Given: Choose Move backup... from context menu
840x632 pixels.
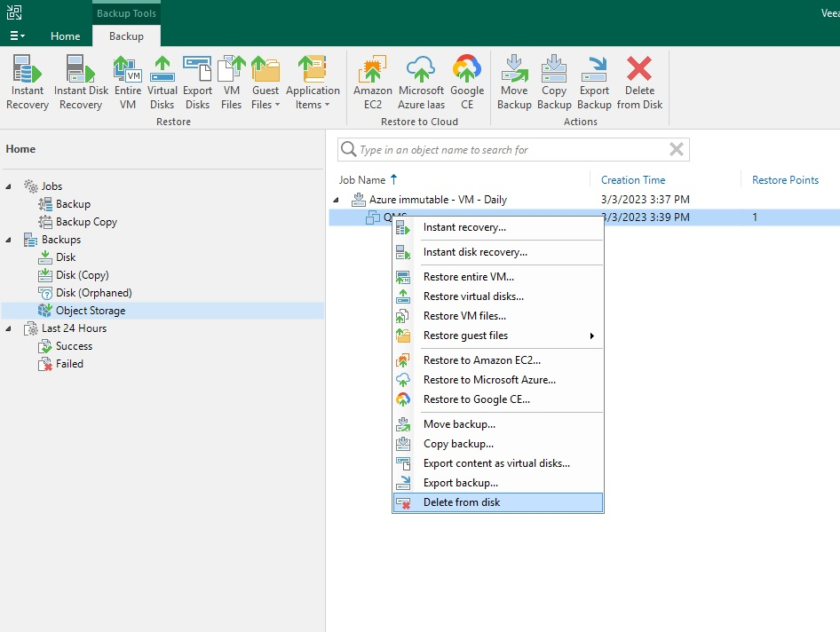Looking at the screenshot, I should coord(498,424).
